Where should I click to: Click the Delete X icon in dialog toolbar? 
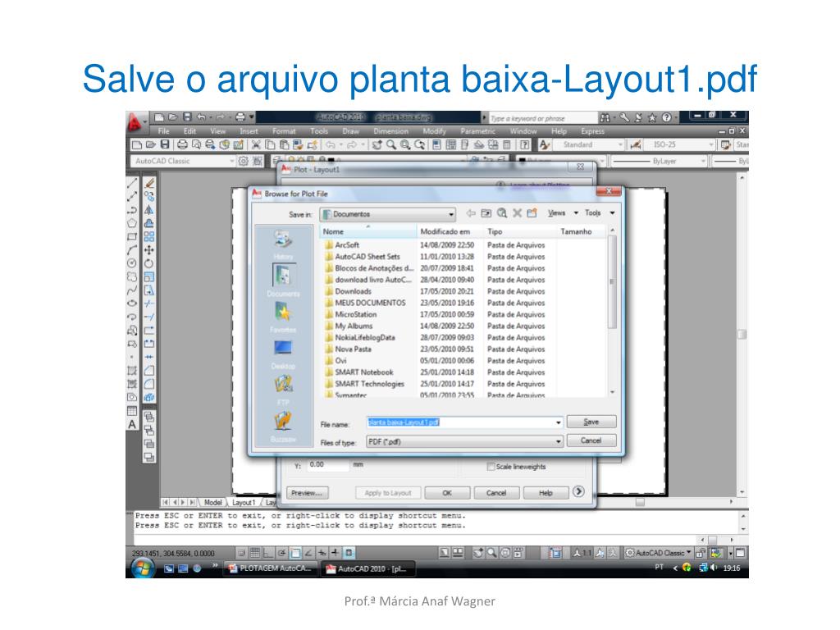pos(517,213)
